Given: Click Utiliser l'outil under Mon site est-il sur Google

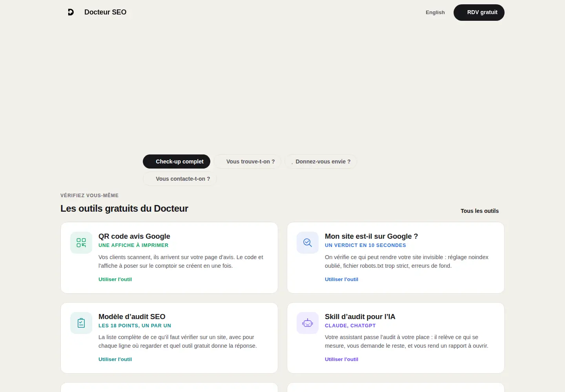Looking at the screenshot, I should tap(341, 279).
